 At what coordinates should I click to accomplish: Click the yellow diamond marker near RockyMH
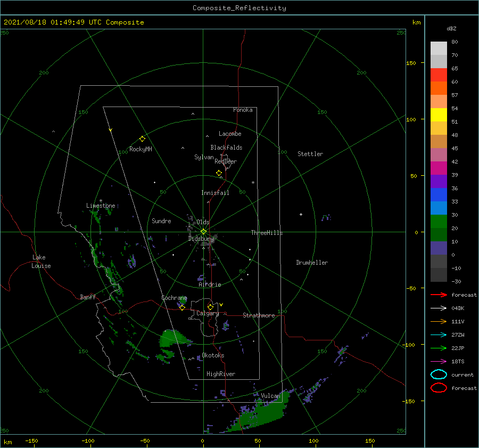click(142, 139)
